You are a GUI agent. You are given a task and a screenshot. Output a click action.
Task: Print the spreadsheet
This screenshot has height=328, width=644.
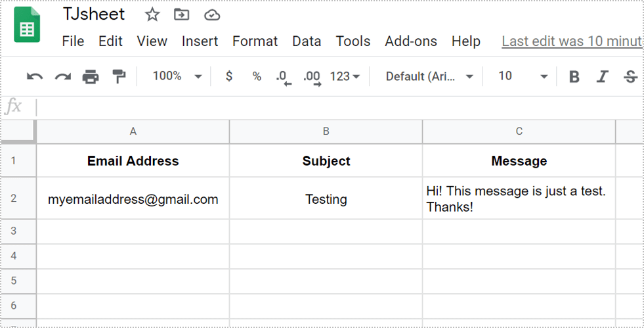[91, 77]
